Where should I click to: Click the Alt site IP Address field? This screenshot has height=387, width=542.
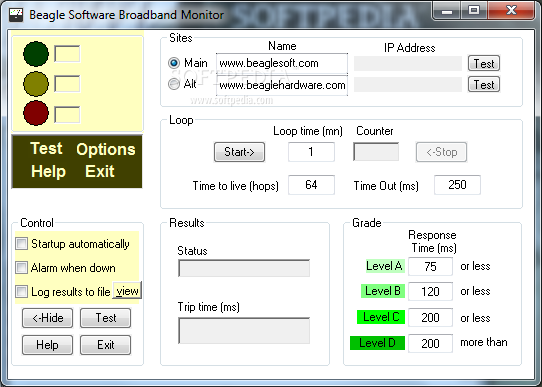pyautogui.click(x=408, y=85)
